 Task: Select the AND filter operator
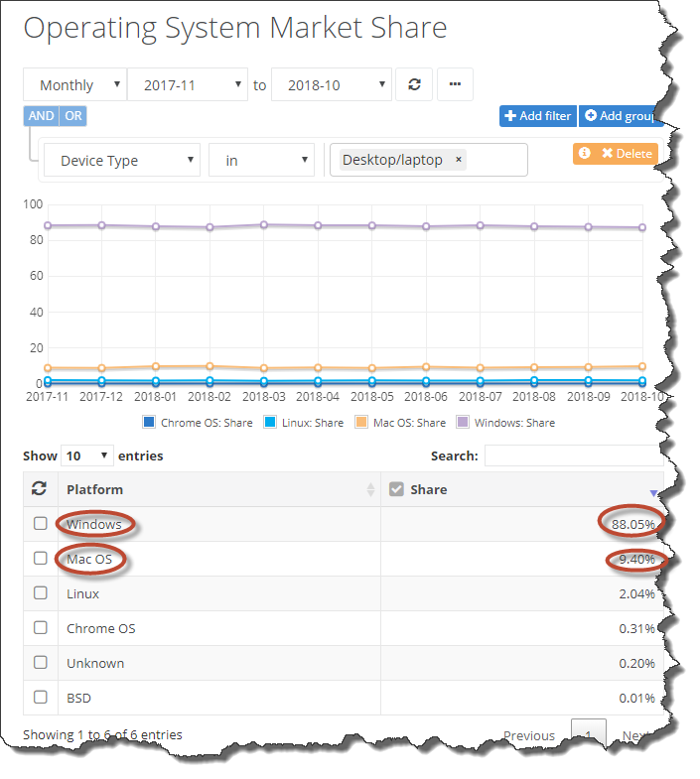[x=42, y=116]
